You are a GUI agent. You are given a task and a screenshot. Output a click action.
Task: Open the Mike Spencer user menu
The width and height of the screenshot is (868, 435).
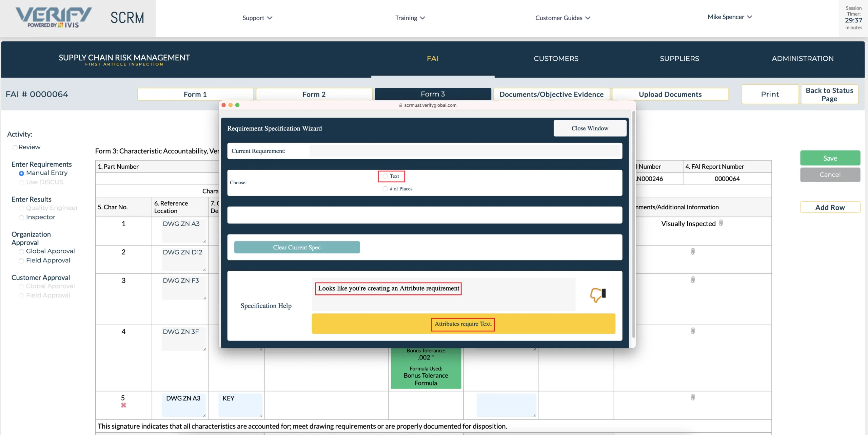pyautogui.click(x=730, y=17)
